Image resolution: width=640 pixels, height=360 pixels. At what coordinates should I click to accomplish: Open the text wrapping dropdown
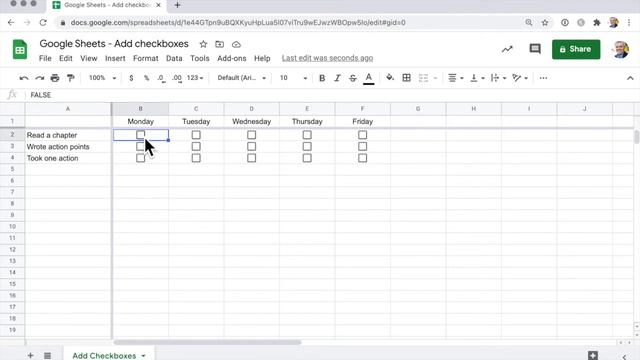498,78
